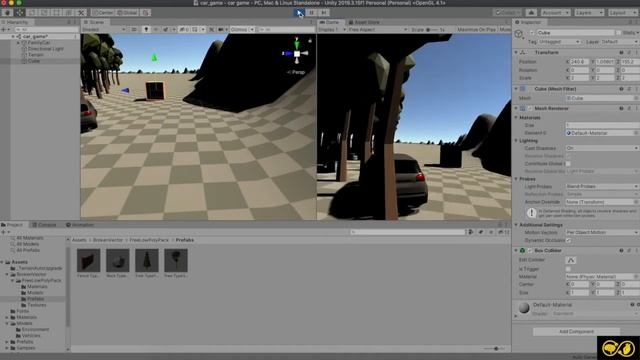The image size is (640, 360).
Task: Open Cast Shadows dropdown
Action: [x=602, y=148]
